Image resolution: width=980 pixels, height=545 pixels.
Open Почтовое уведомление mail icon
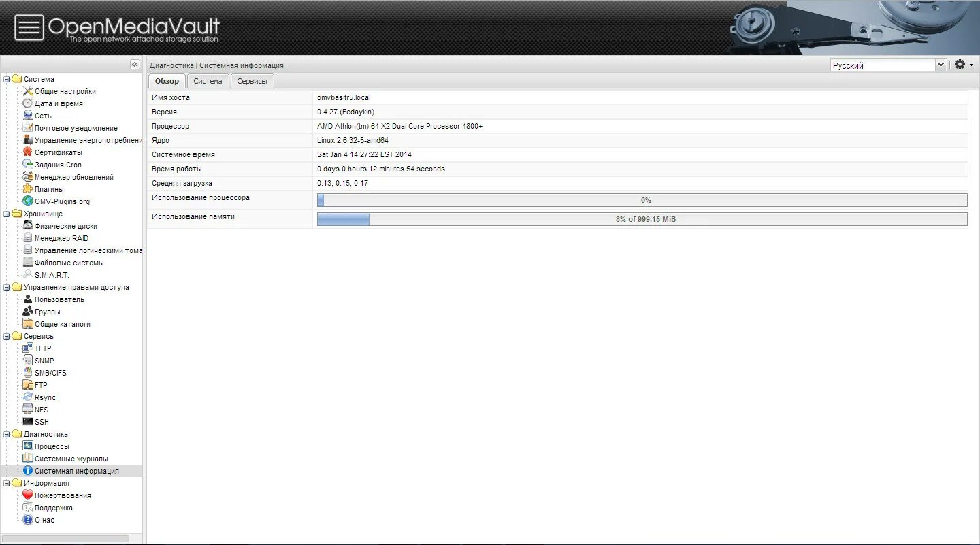pos(28,128)
